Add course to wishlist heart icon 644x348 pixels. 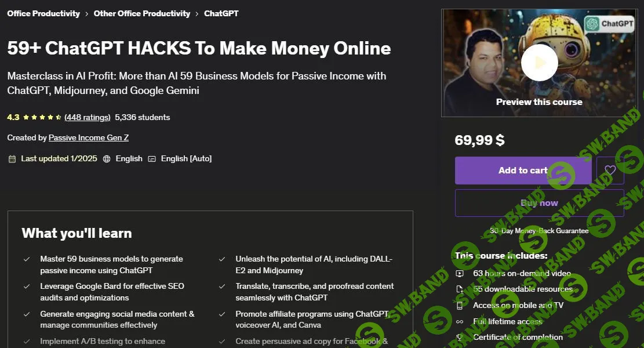click(610, 170)
